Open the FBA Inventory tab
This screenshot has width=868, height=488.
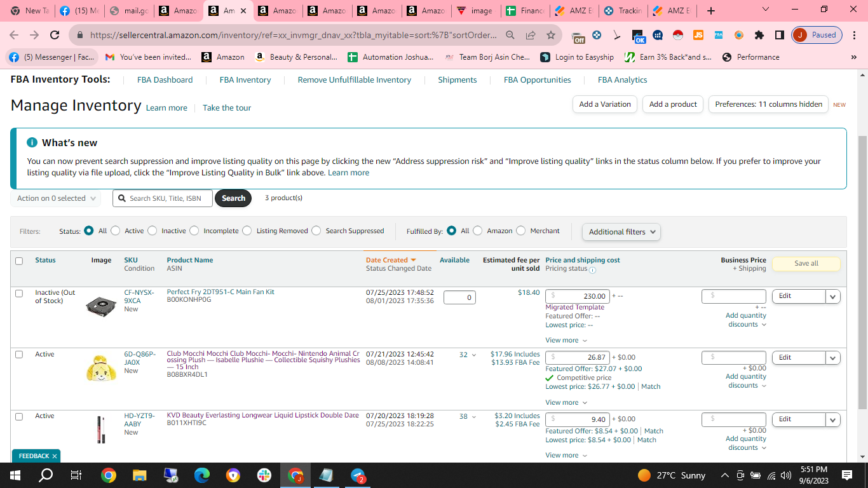pyautogui.click(x=245, y=80)
